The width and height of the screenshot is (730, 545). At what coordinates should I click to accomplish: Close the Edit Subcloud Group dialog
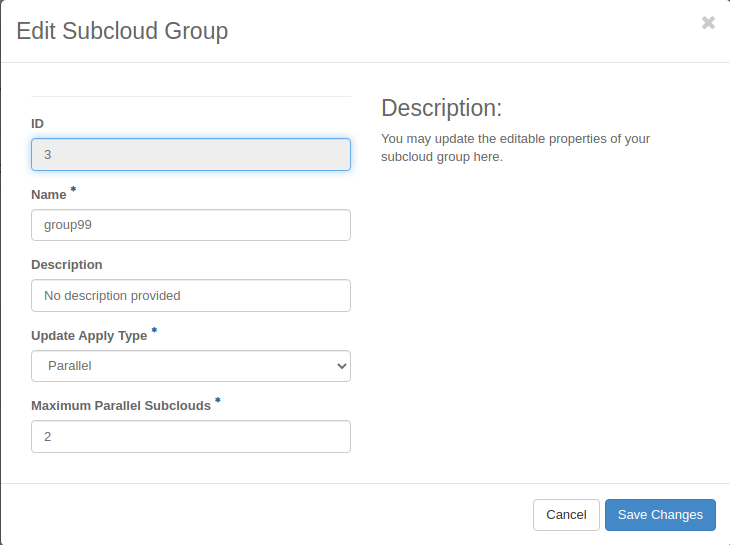click(x=708, y=23)
